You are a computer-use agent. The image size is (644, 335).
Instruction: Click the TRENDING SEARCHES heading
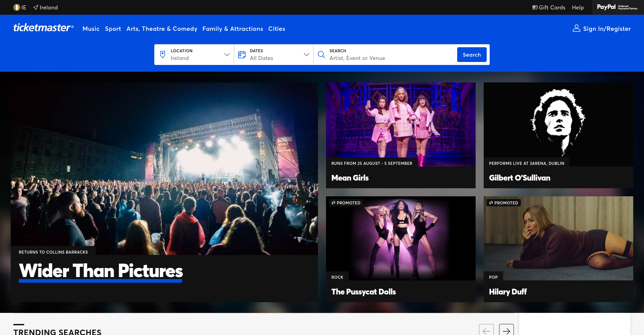point(57,332)
